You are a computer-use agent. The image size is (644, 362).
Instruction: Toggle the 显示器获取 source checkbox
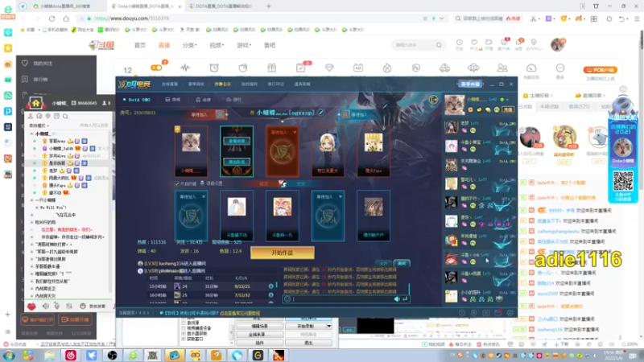(184, 334)
